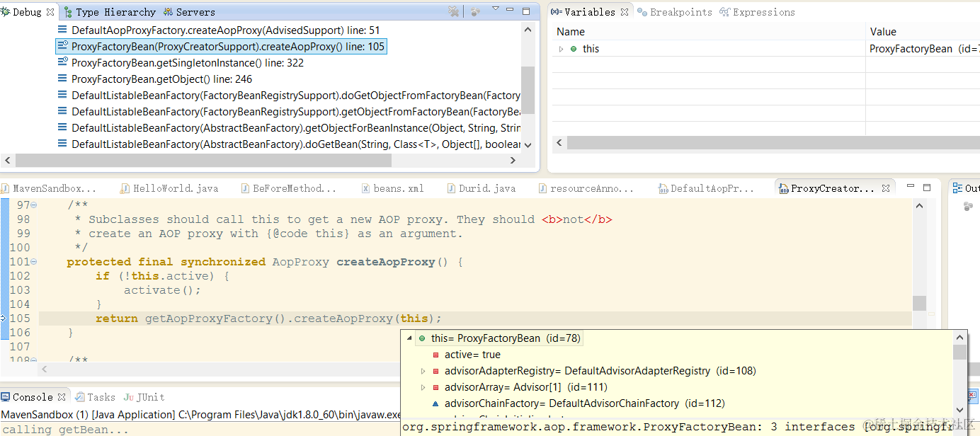Open the Durid.java editor tab
The image size is (980, 436).
pos(482,189)
